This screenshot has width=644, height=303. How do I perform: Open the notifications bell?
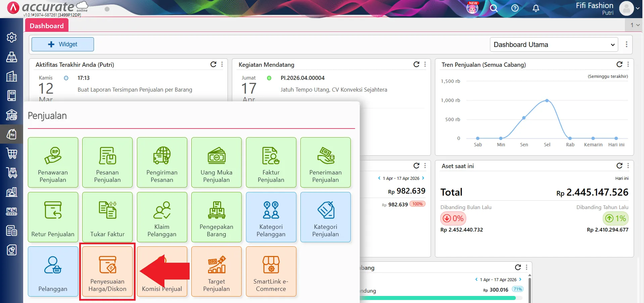tap(536, 8)
